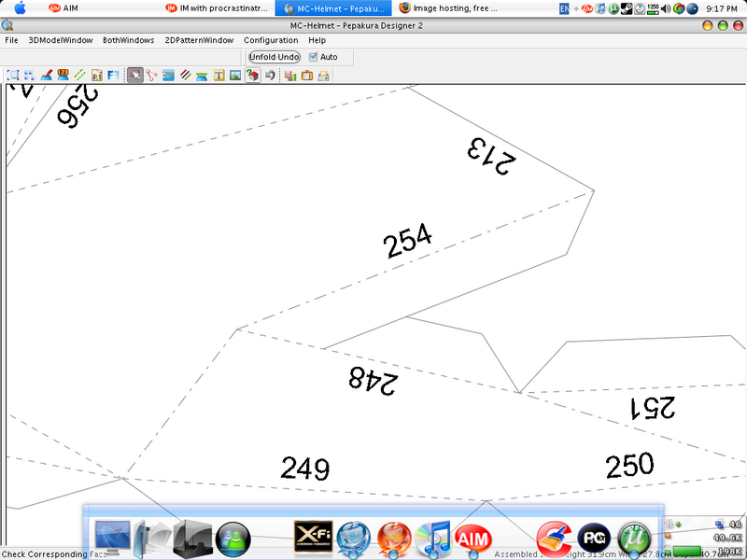Open the AIM icon in the dock
747x560 pixels.
[473, 539]
